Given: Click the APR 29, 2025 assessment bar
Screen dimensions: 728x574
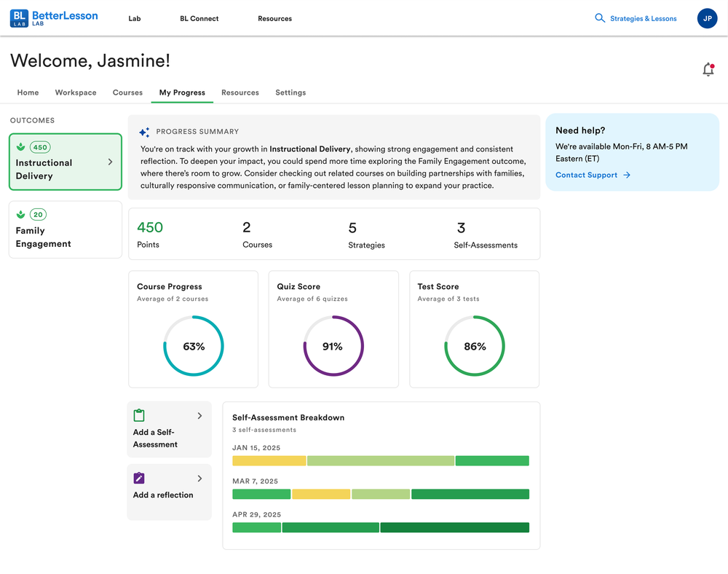Looking at the screenshot, I should [x=381, y=527].
